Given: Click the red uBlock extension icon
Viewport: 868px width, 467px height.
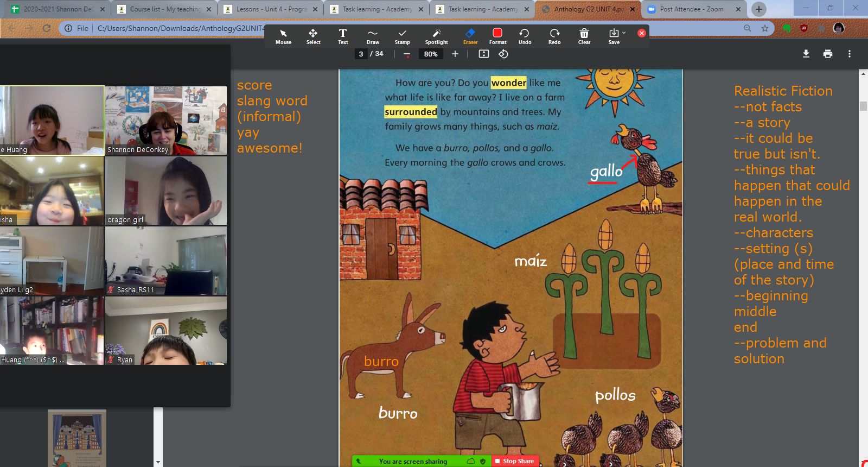Looking at the screenshot, I should (804, 28).
